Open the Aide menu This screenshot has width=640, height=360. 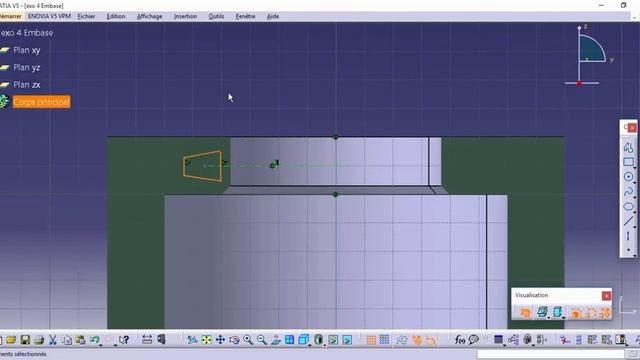click(273, 16)
